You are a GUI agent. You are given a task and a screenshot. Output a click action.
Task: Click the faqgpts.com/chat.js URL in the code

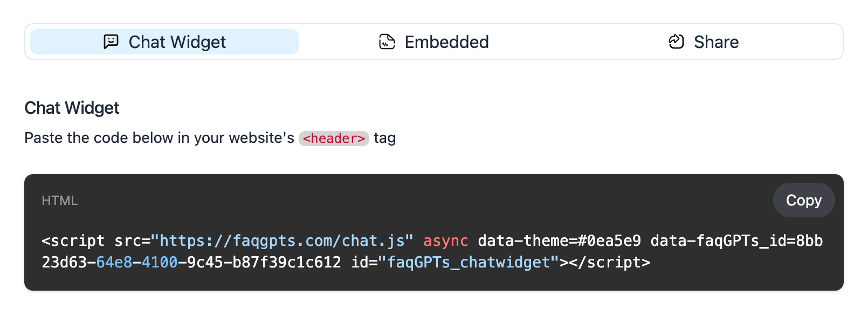(282, 241)
